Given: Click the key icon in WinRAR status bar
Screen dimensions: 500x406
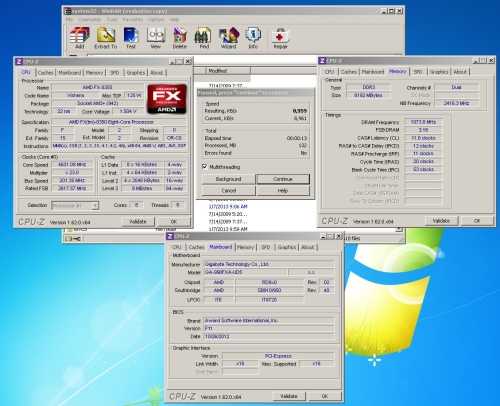Looking at the screenshot, I should (x=77, y=238).
